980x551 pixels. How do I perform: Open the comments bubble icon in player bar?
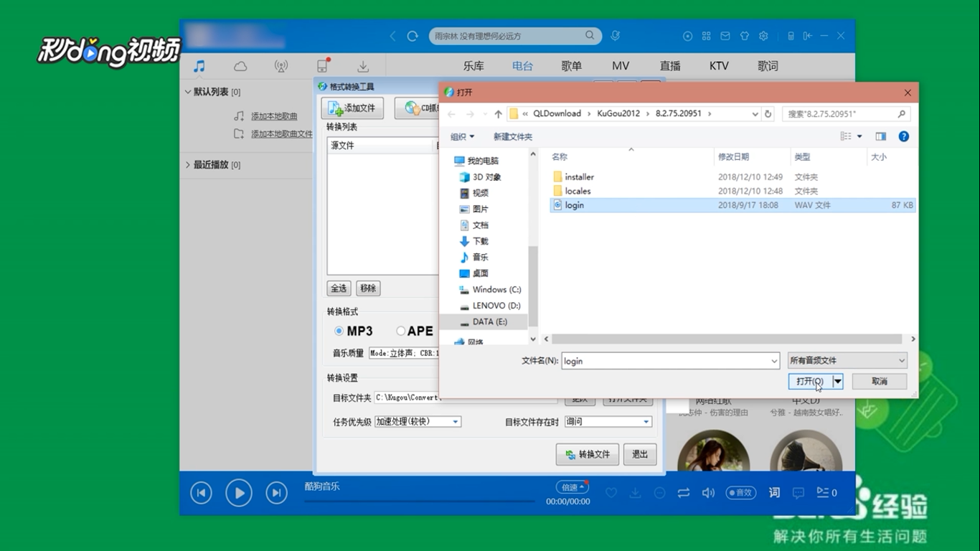pyautogui.click(x=798, y=493)
